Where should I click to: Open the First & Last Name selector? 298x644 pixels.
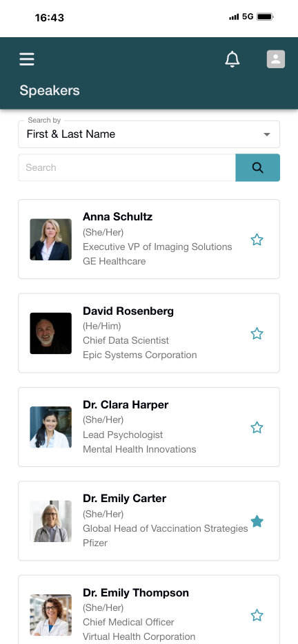[149, 134]
